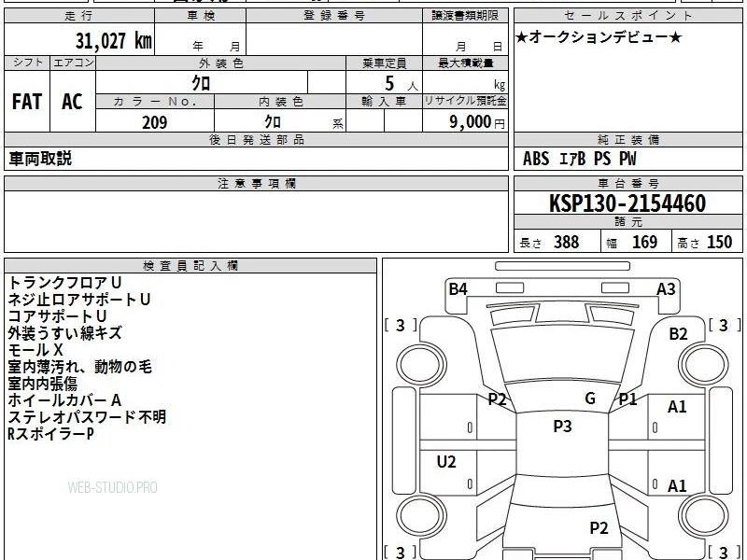The image size is (747, 560).
Task: Click the note ネジ止ロアサポート U
Action: [79, 299]
